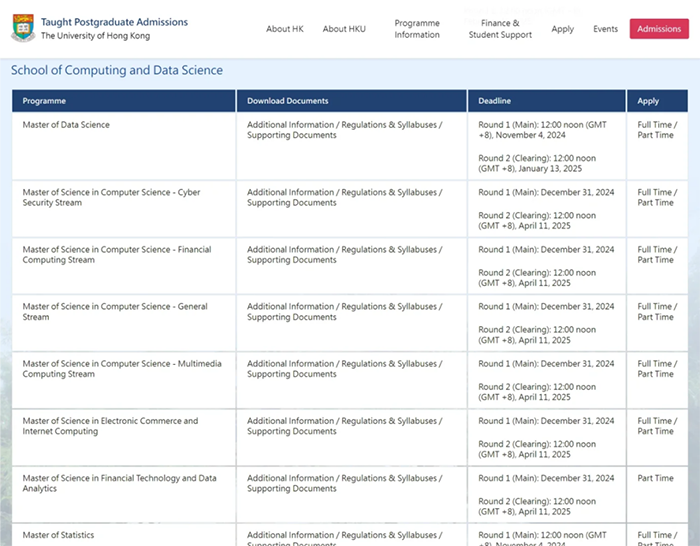Open Additional Information for General Stream
The width and height of the screenshot is (700, 546).
point(290,307)
